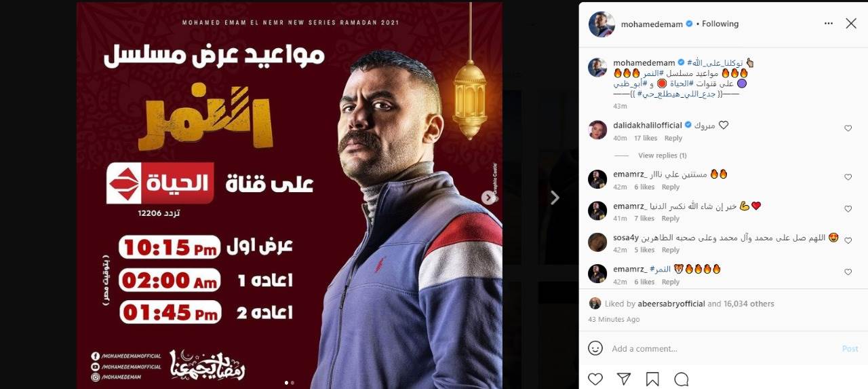Open the three-dot post options menu

click(828, 23)
